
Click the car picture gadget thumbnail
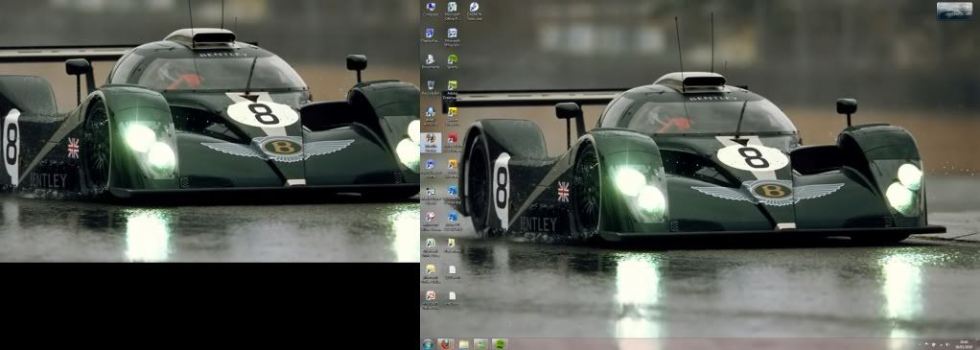pos(954,11)
